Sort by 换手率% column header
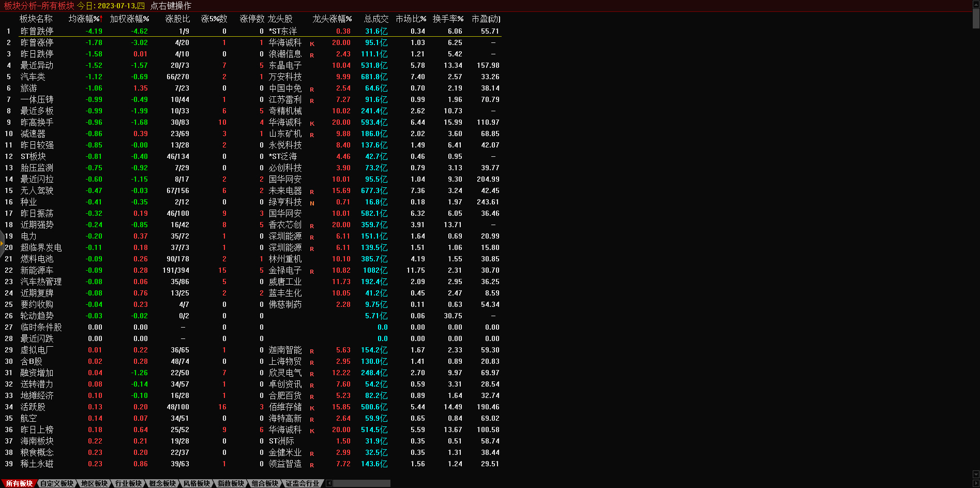Image resolution: width=980 pixels, height=488 pixels. 448,19
